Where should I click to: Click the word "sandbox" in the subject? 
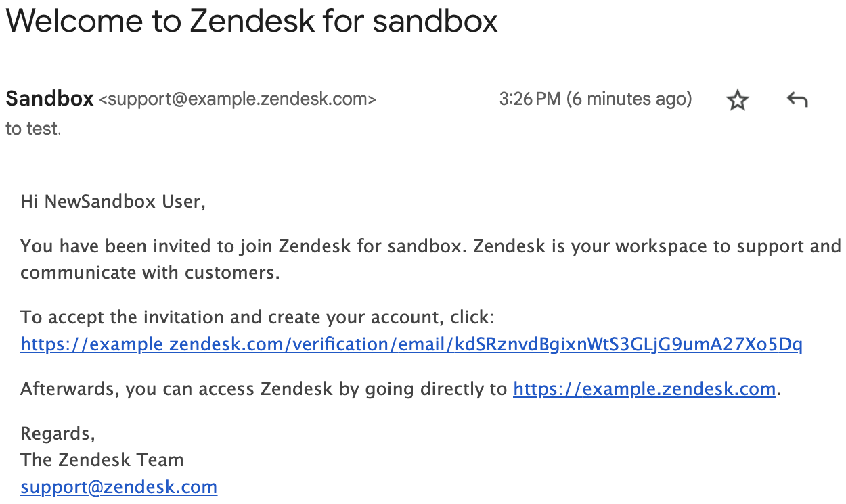[435, 21]
